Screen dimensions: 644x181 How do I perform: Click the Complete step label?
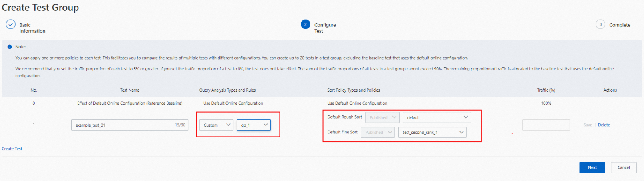click(620, 25)
